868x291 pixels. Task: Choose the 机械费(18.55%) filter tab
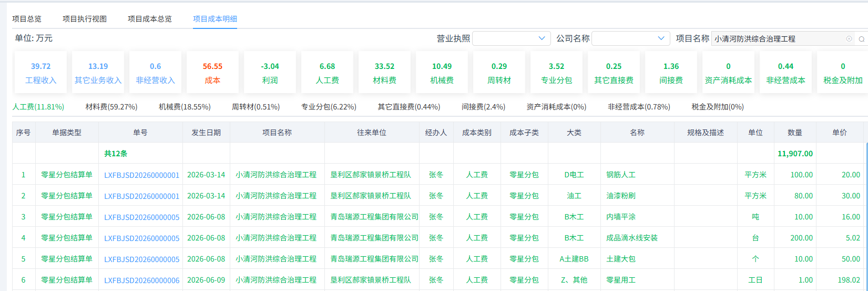coord(185,107)
